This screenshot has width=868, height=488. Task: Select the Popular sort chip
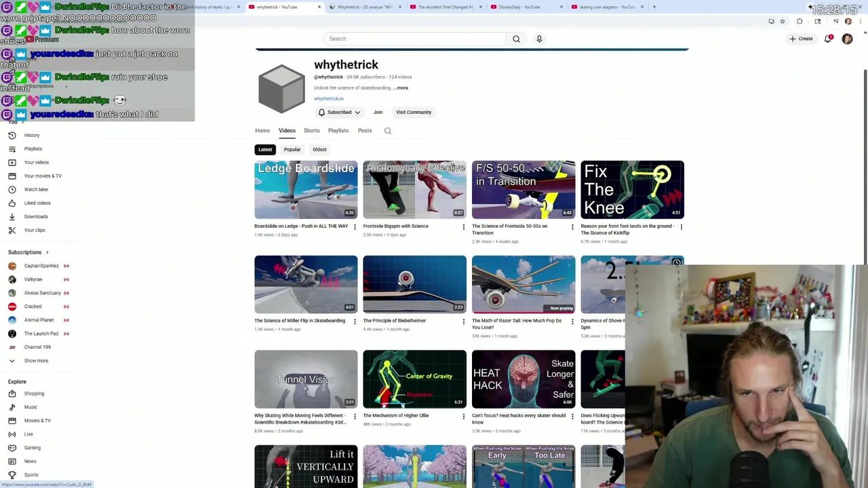292,150
